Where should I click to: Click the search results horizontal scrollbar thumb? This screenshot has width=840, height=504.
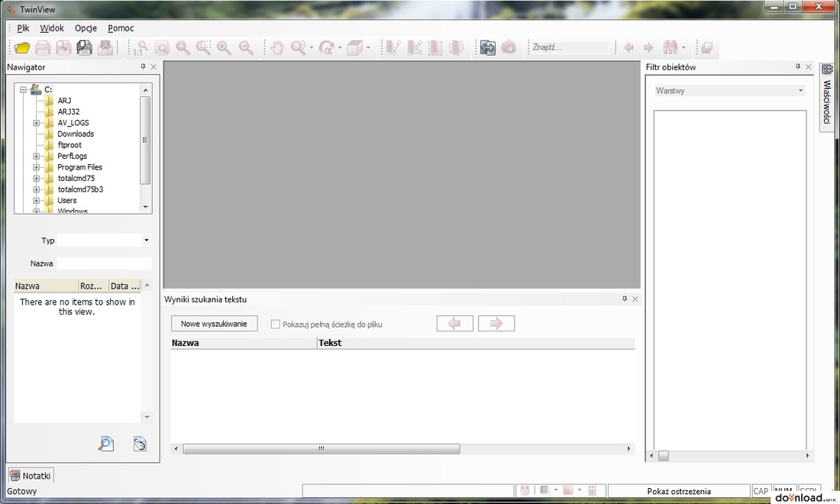coord(321,449)
